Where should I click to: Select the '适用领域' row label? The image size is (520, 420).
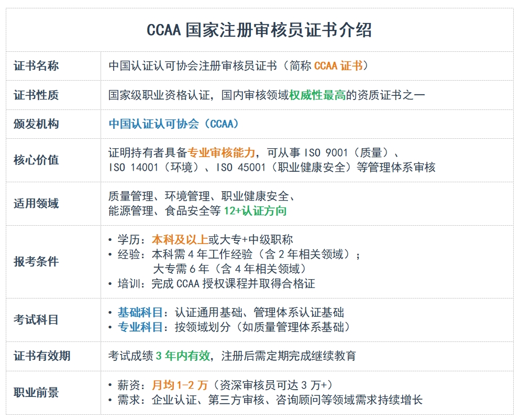click(36, 203)
